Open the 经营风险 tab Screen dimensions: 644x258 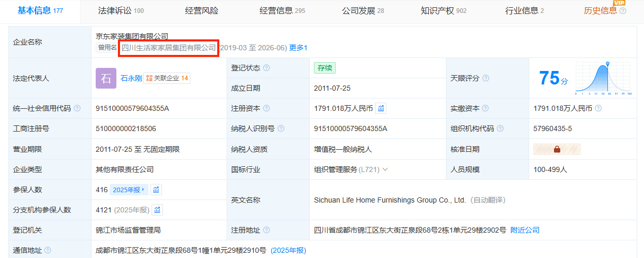pyautogui.click(x=202, y=10)
